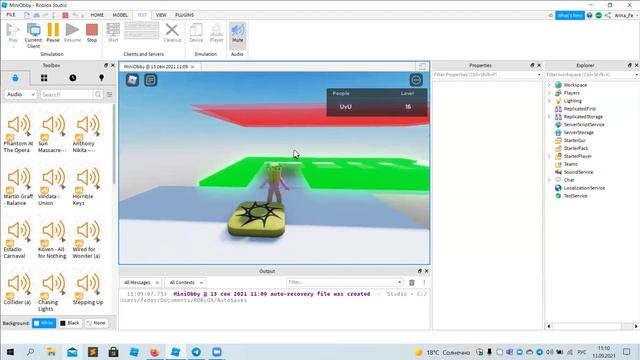Image resolution: width=640 pixels, height=360 pixels.
Task: Click the Explorer horizontal scrollbar right arrow
Action: pyautogui.click(x=636, y=326)
